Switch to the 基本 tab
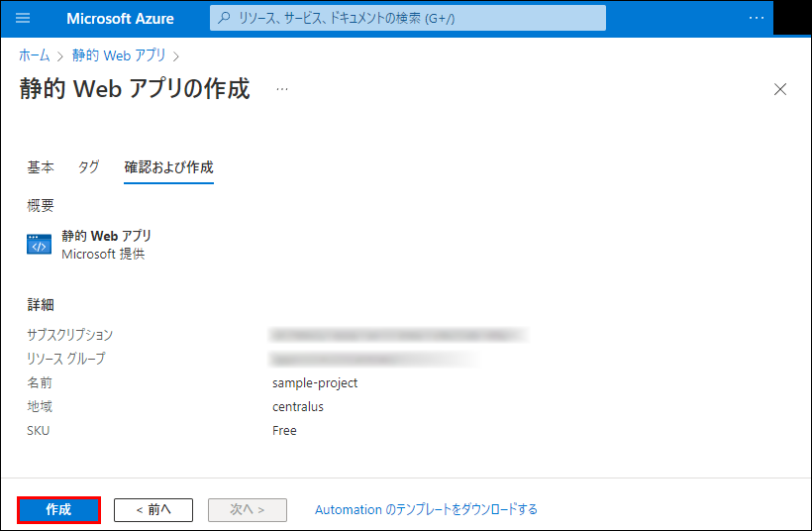This screenshot has height=531, width=812. [x=41, y=166]
